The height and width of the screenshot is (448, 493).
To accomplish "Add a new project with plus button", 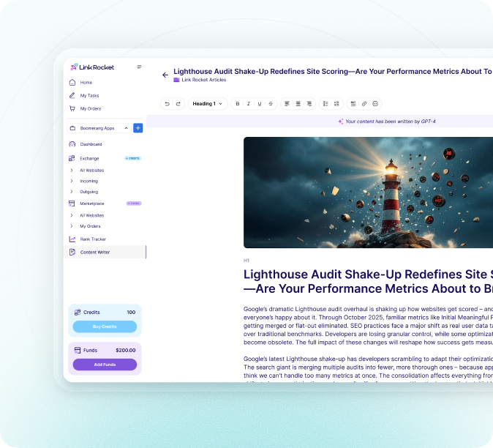I will 138,128.
